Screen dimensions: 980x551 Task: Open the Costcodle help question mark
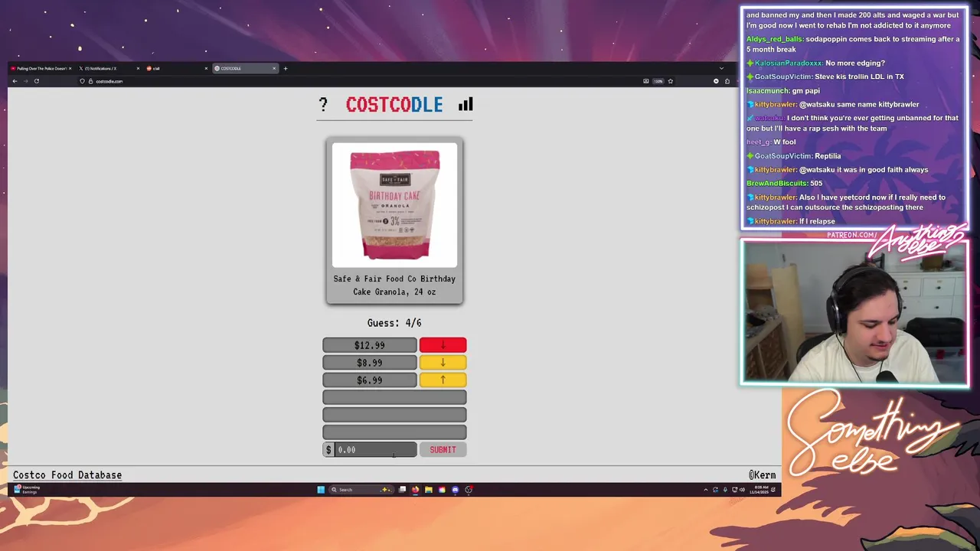tap(323, 104)
